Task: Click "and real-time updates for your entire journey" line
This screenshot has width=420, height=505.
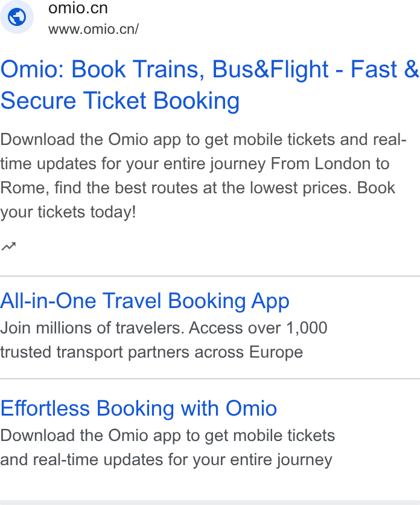Action: tap(166, 460)
